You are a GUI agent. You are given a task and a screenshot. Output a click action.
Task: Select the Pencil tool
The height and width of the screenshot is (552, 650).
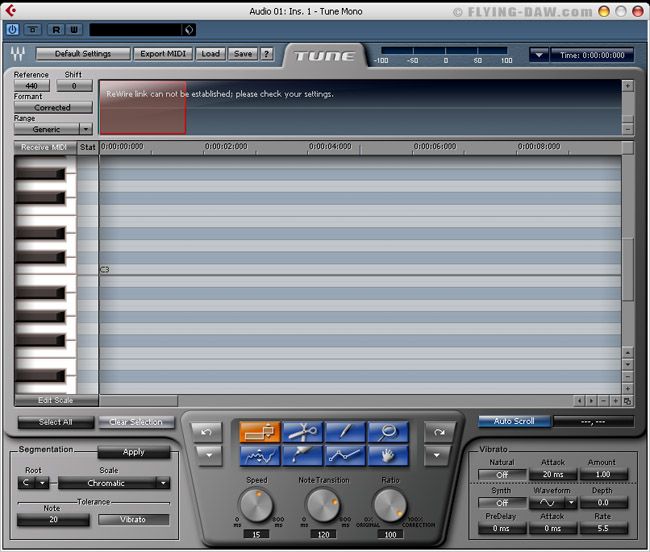(345, 432)
